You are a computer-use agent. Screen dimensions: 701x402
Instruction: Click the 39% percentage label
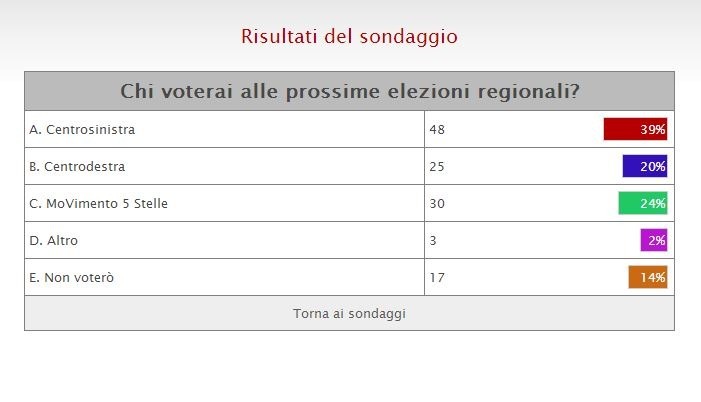654,129
